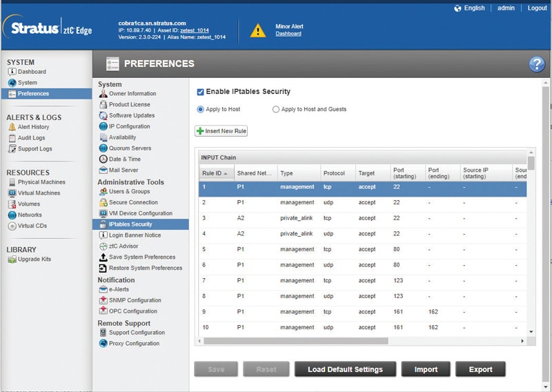The width and height of the screenshot is (552, 392).
Task: Click the Proxy Configuration globe icon
Action: point(103,344)
